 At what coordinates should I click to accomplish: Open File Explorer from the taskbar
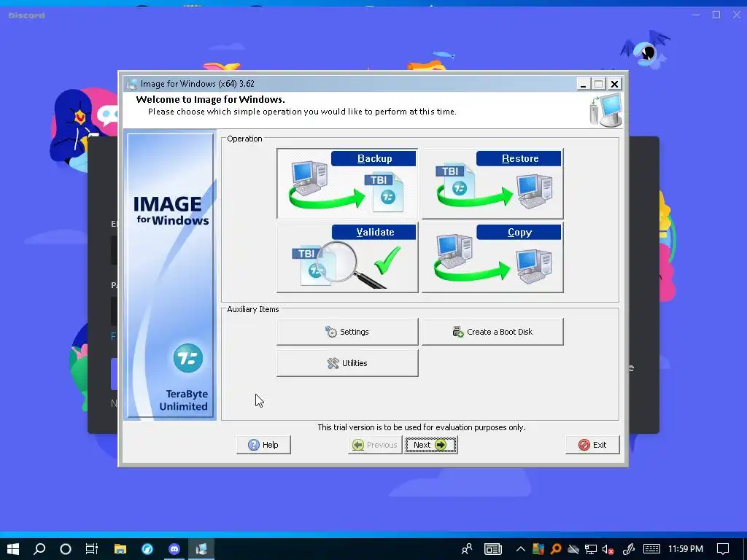pos(120,549)
